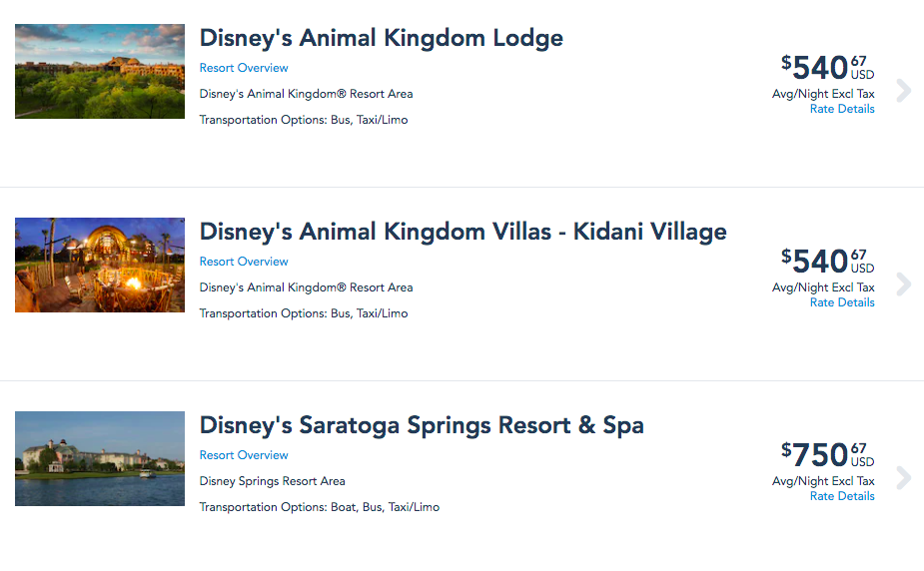Screen dimensions: 924x571
Task: Open Resort Overview for Animal Kingdom Lodge
Action: pyautogui.click(x=244, y=68)
